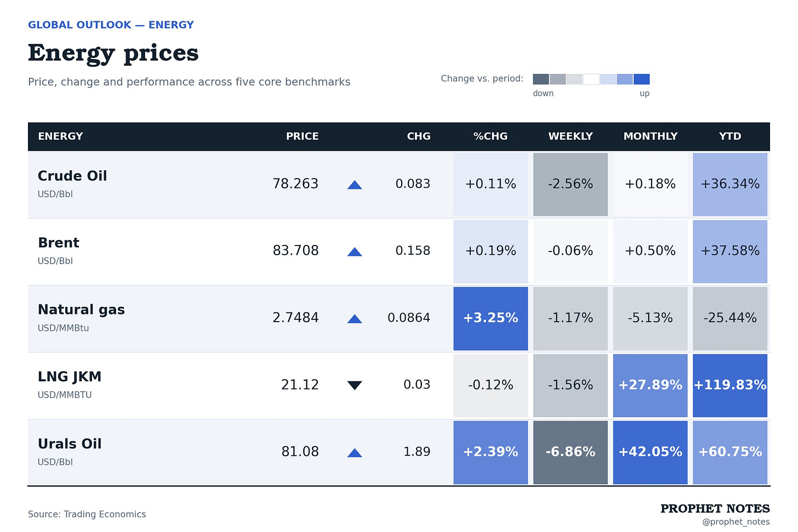Click the %CHG column header
Image resolution: width=798 pixels, height=532 pixels.
[x=491, y=136]
